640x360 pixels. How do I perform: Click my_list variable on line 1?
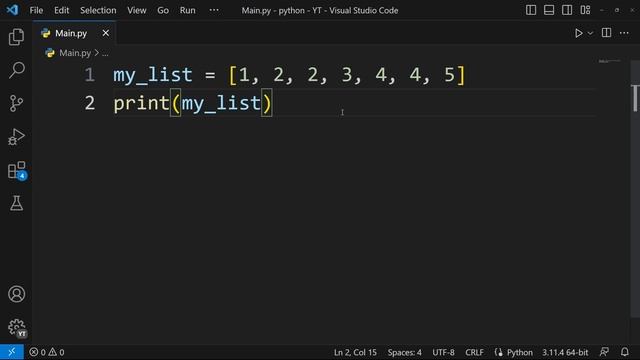pos(153,76)
